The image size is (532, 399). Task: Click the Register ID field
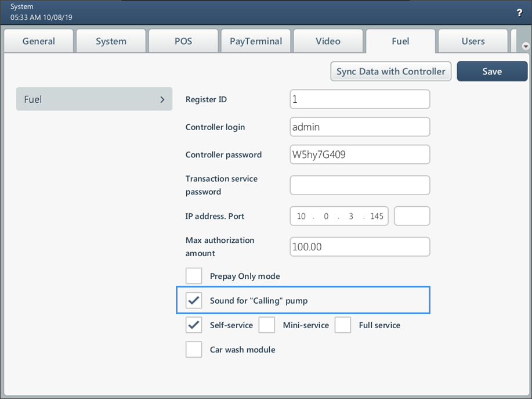(360, 99)
